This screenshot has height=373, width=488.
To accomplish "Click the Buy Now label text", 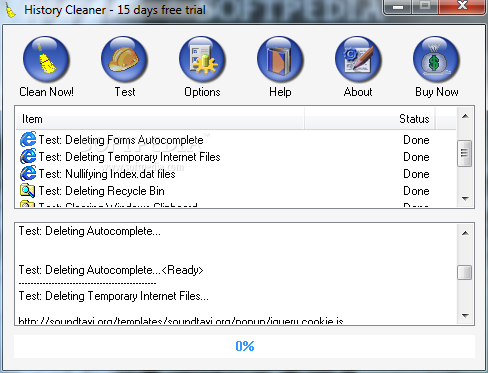I will [436, 92].
